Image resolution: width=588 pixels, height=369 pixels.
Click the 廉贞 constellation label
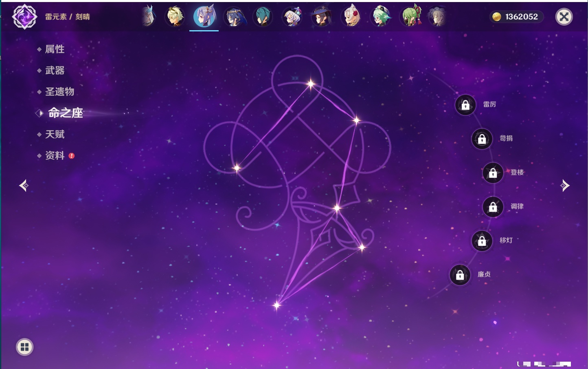click(x=484, y=274)
